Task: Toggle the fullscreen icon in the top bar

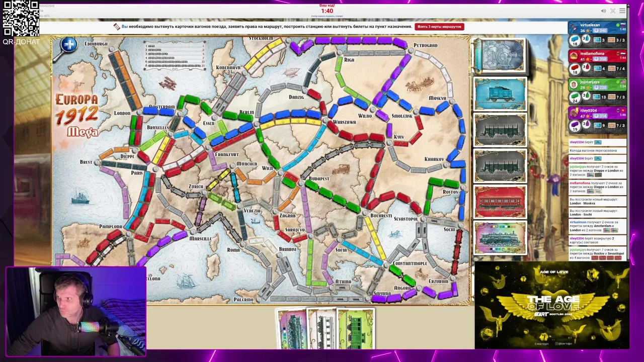Action: pyautogui.click(x=613, y=11)
